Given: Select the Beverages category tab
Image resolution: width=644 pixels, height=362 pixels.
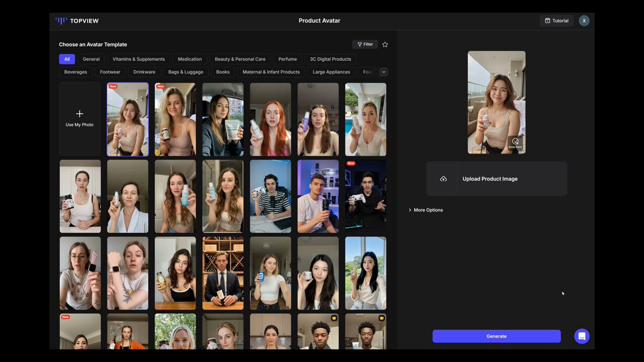Looking at the screenshot, I should pyautogui.click(x=76, y=72).
